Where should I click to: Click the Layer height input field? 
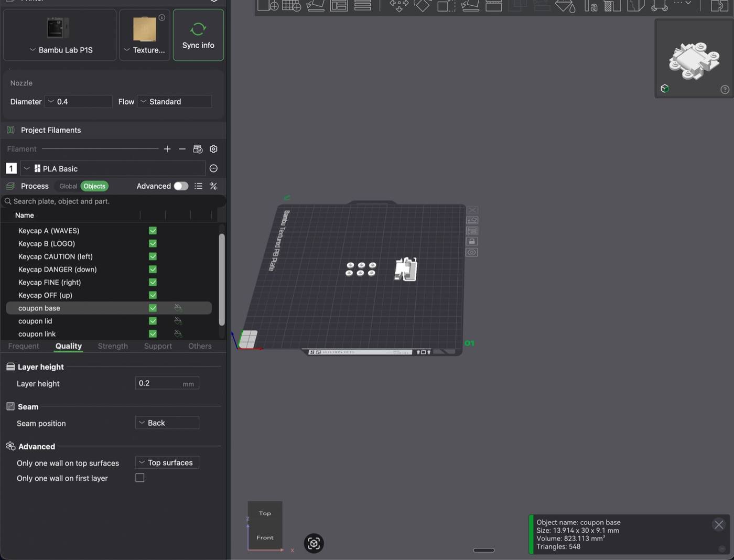(167, 383)
